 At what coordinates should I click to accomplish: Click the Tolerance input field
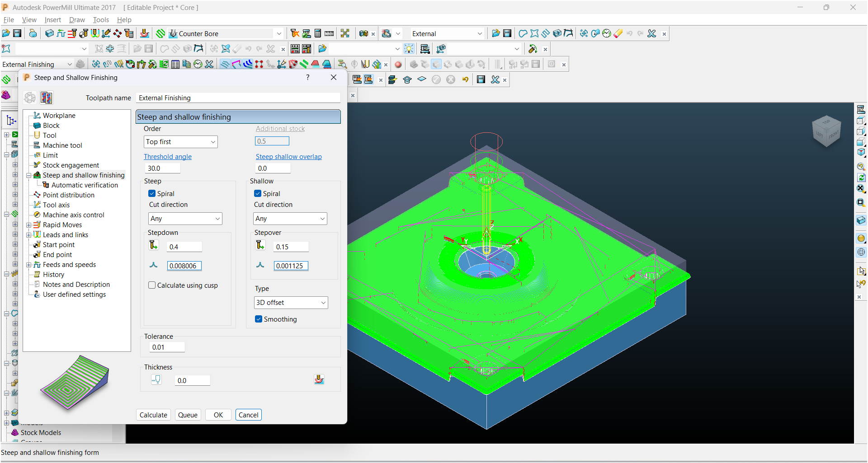click(x=167, y=347)
